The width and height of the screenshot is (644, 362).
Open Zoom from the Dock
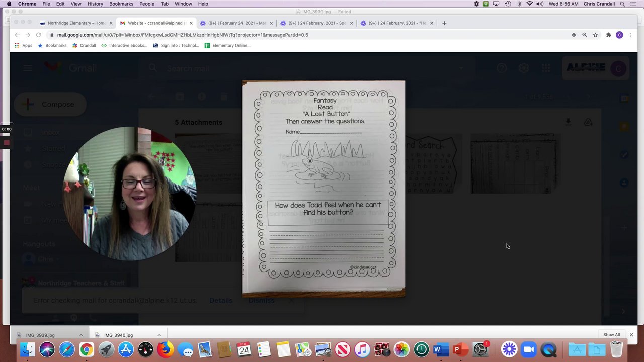coord(529,349)
